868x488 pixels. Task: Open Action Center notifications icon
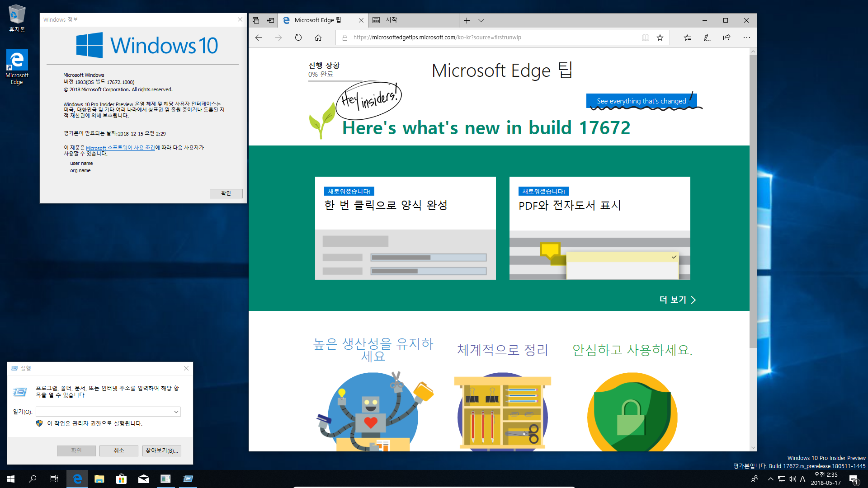[x=854, y=479]
